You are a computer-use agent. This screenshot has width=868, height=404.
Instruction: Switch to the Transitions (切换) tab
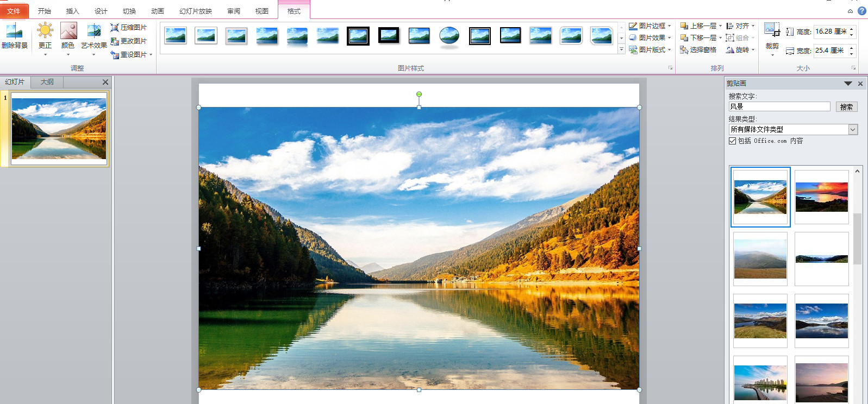tap(129, 11)
